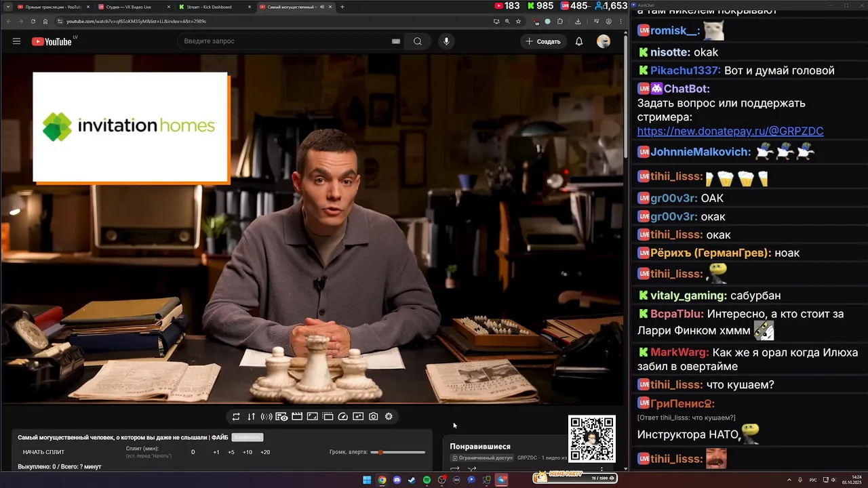Screen dimensions: 868x488
Task: Click username vitaly_gaming in chat
Action: coord(688,296)
